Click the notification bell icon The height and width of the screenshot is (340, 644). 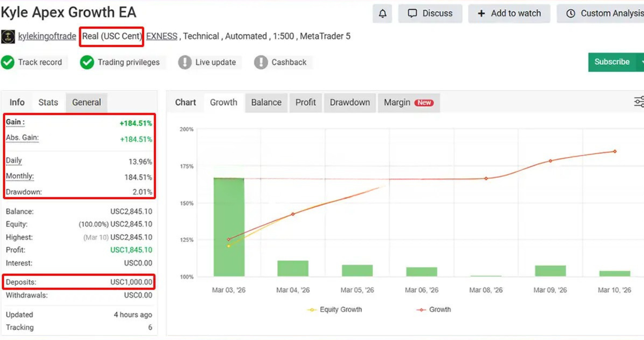382,14
